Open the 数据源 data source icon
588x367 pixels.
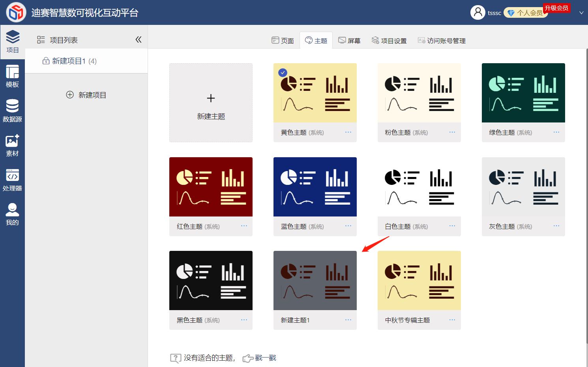coord(12,111)
